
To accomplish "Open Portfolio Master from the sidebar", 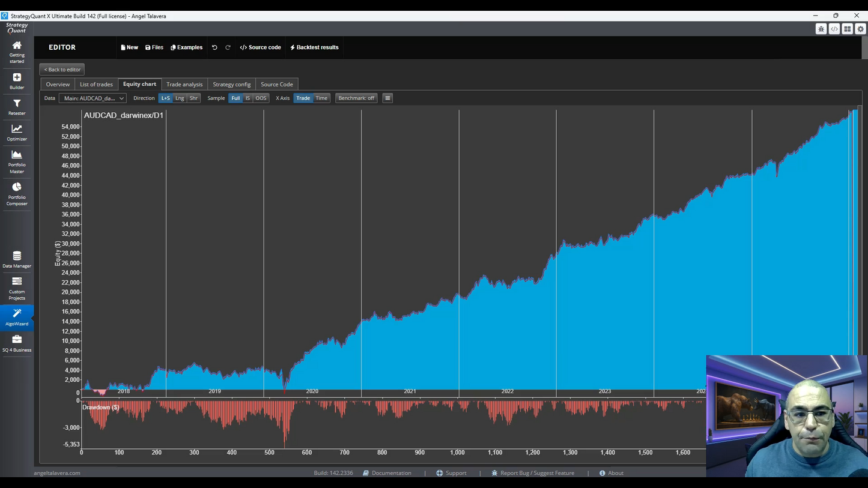I will tap(17, 161).
